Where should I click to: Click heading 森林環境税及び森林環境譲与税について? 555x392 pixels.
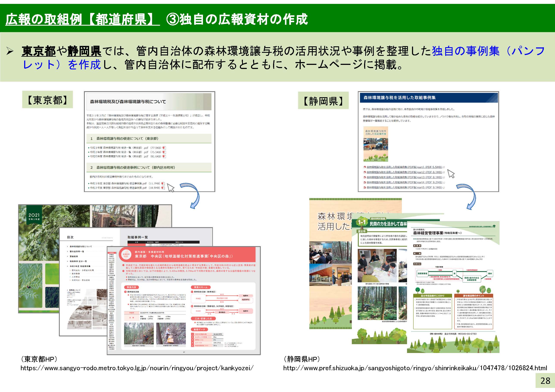[128, 102]
